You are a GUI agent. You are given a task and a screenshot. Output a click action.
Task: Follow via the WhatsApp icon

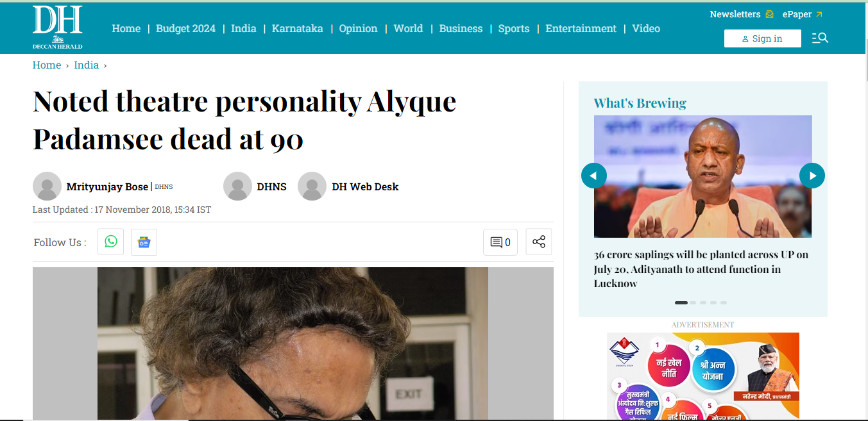point(111,242)
